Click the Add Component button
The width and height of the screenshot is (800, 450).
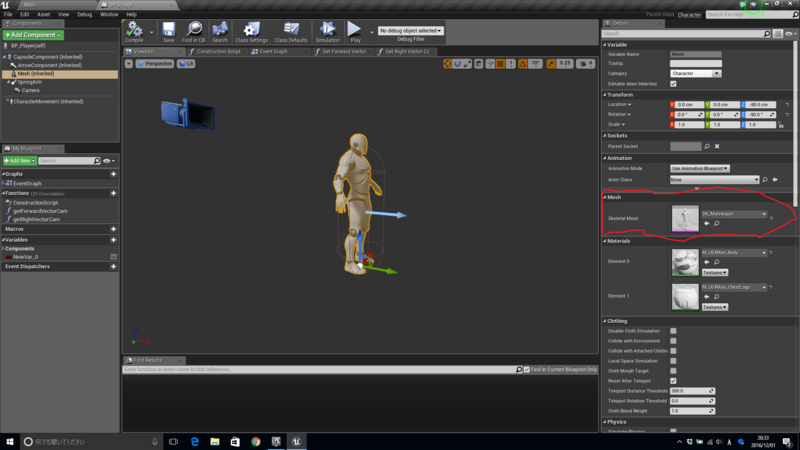[x=33, y=35]
